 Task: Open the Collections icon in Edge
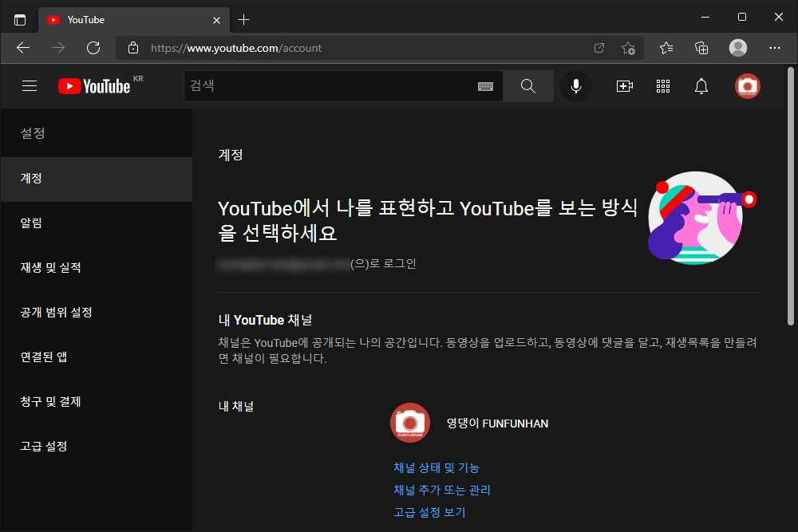click(701, 48)
